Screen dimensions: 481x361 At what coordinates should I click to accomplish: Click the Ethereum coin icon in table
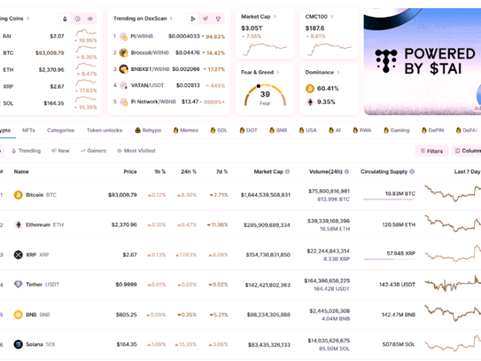18,225
